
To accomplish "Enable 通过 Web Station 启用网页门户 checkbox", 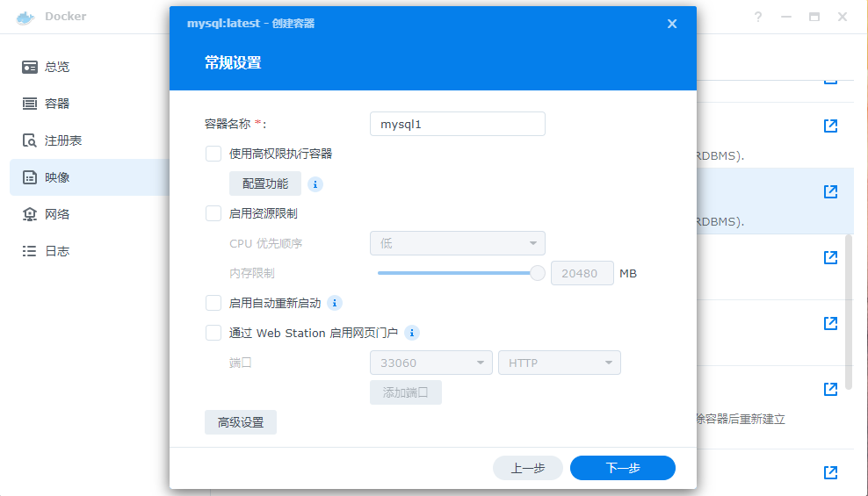I will click(213, 333).
